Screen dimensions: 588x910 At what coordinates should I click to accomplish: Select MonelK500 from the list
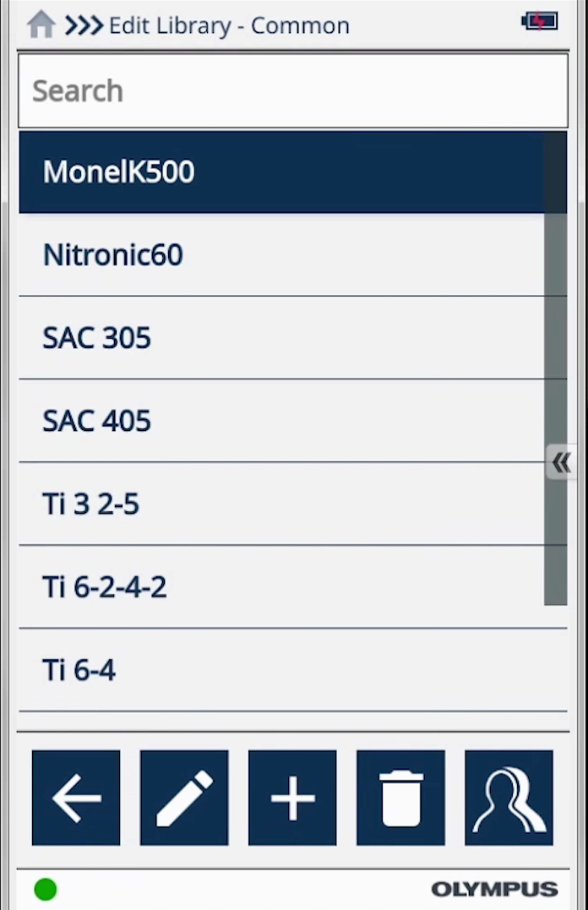[x=279, y=172]
